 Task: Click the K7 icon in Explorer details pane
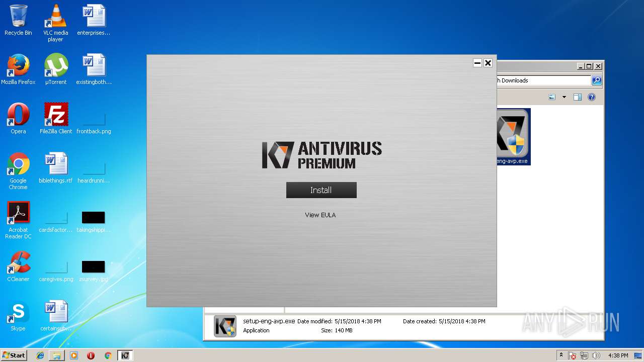225,326
